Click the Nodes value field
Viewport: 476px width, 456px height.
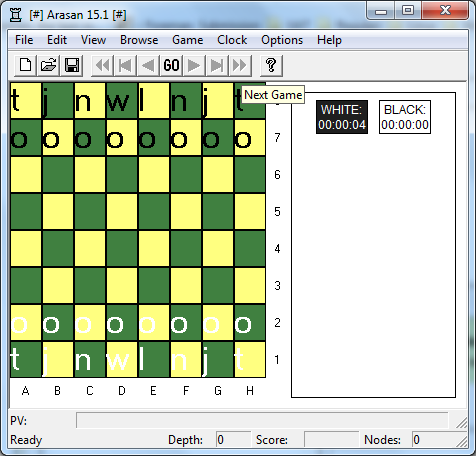tap(439, 440)
